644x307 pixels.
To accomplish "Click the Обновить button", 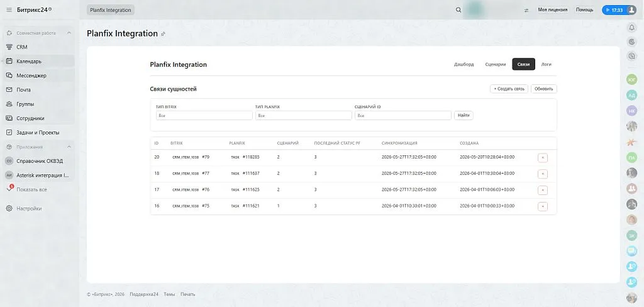I will pyautogui.click(x=544, y=89).
